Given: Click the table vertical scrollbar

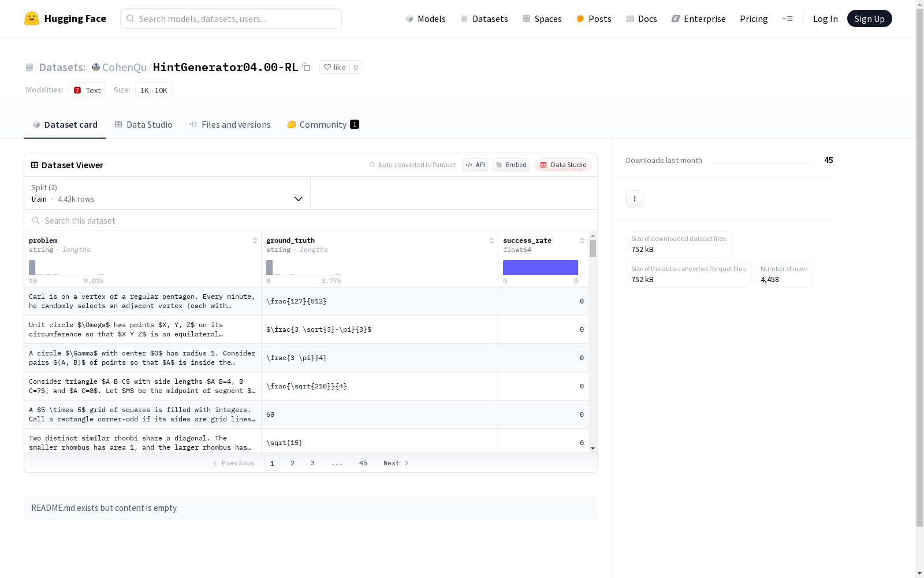Looking at the screenshot, I should (593, 249).
